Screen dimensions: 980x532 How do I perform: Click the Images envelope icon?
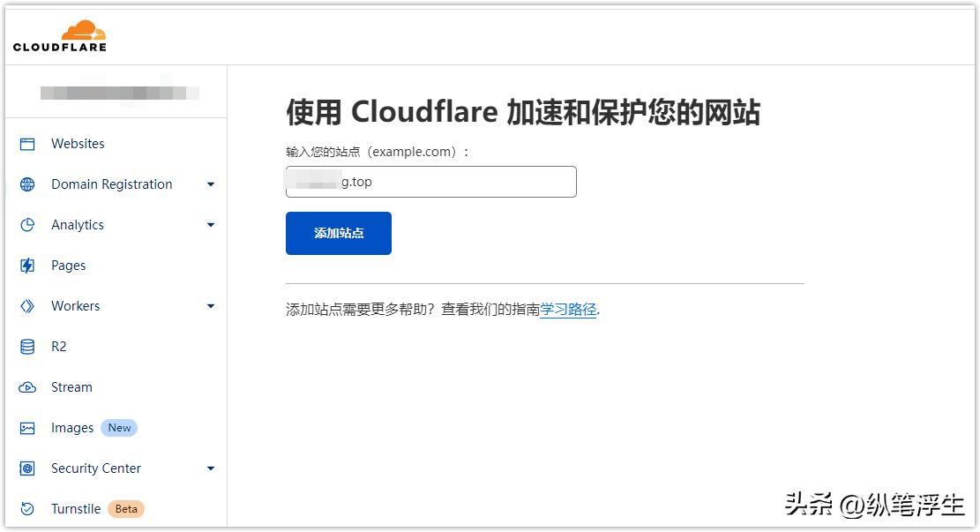click(27, 427)
